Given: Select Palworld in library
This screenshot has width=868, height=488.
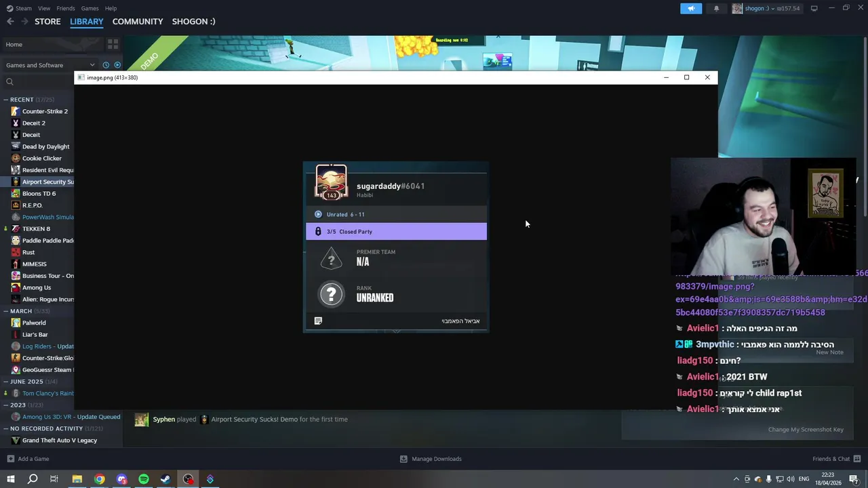Looking at the screenshot, I should [28, 323].
